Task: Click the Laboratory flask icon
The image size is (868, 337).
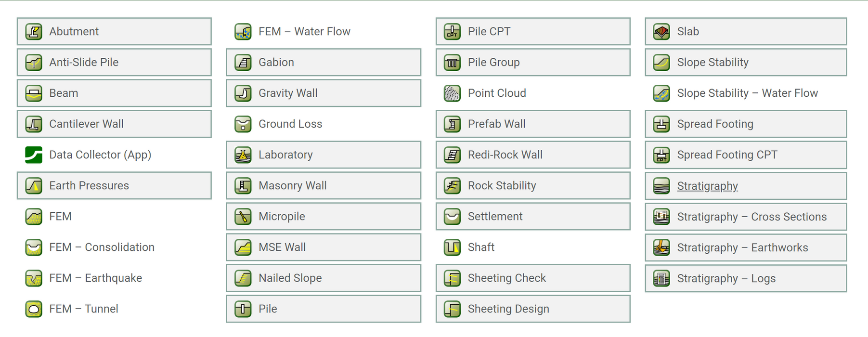Action: coord(243,155)
